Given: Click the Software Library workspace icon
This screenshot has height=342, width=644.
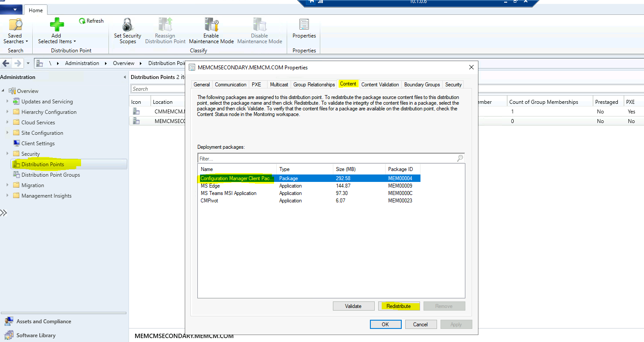Looking at the screenshot, I should 9,335.
